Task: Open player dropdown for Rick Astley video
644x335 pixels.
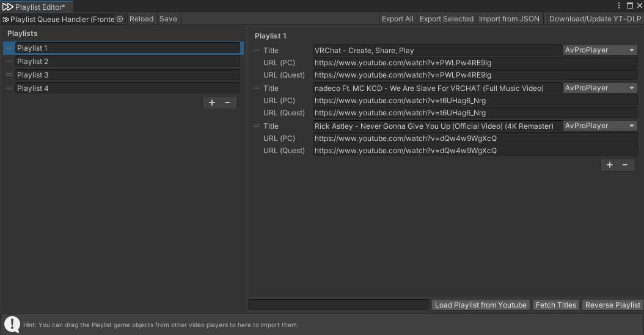Action: coord(600,126)
